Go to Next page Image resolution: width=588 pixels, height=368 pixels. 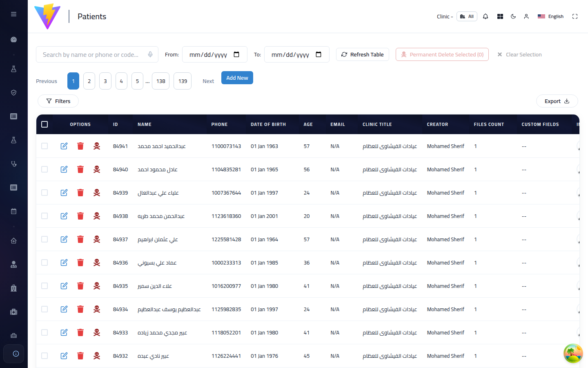click(x=208, y=81)
